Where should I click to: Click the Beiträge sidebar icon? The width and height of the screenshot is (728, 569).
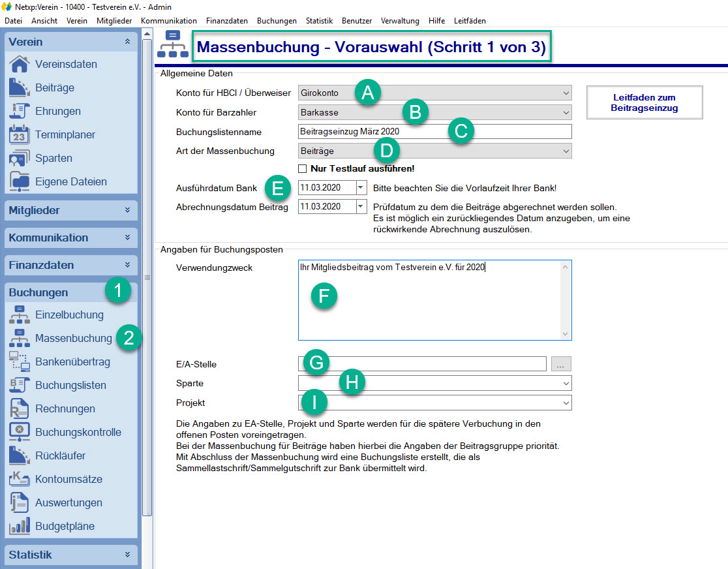pos(19,88)
